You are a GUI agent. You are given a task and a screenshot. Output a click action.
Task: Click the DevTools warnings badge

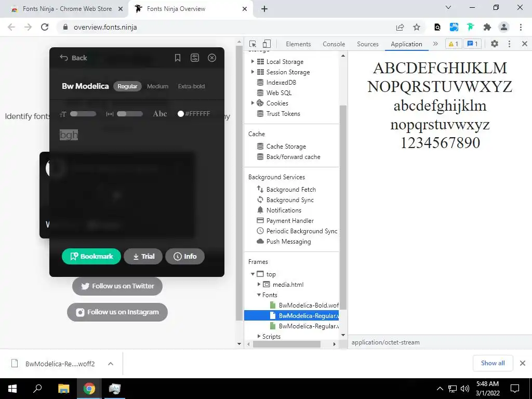click(x=454, y=44)
